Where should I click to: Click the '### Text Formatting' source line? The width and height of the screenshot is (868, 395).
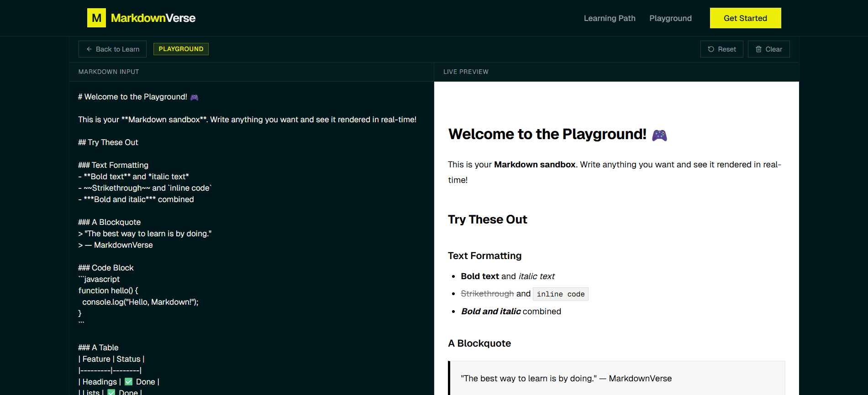point(113,165)
